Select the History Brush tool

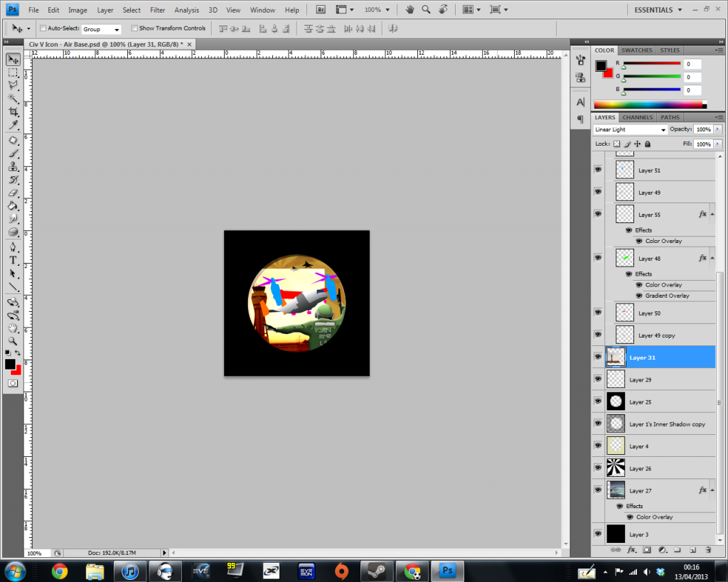tap(13, 180)
